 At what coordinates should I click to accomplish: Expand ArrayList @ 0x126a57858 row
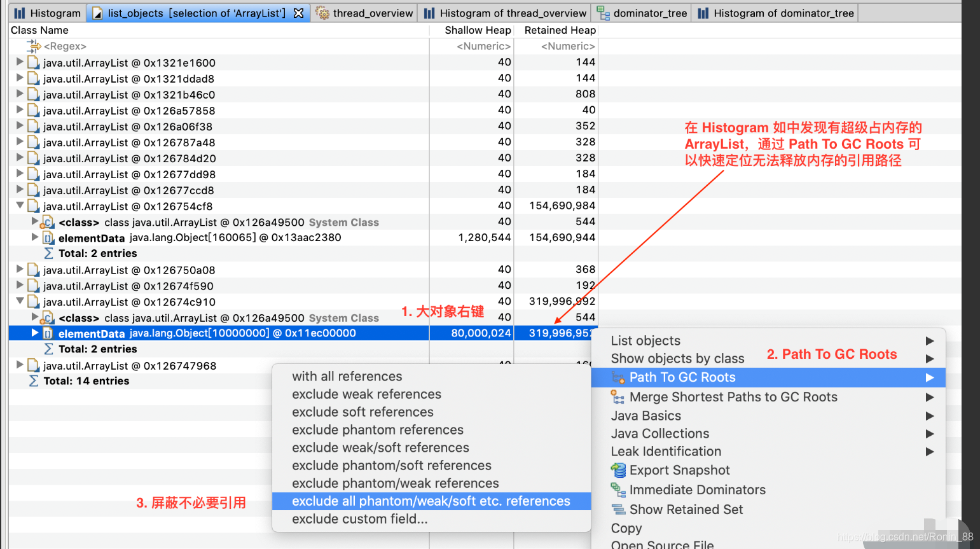(20, 109)
